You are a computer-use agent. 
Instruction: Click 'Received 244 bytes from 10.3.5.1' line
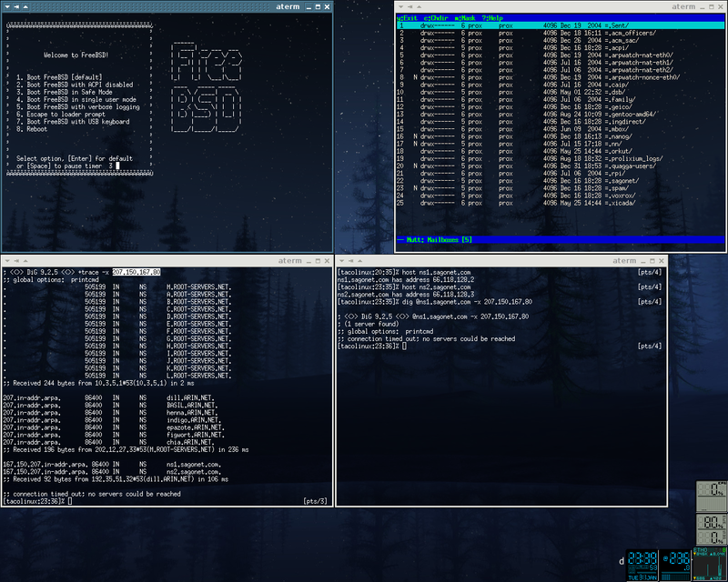(x=98, y=384)
